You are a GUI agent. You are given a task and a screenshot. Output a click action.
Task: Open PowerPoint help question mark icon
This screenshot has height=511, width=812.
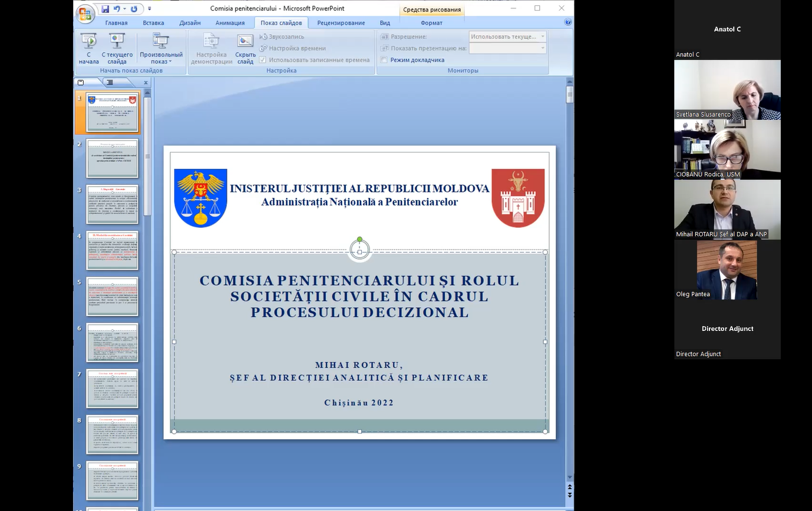coord(567,22)
